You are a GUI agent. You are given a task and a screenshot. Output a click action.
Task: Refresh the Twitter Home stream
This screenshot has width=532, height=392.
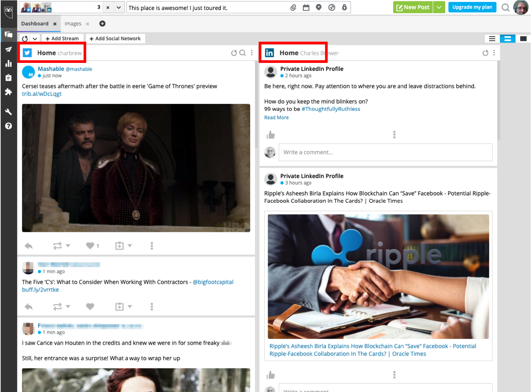pos(234,53)
